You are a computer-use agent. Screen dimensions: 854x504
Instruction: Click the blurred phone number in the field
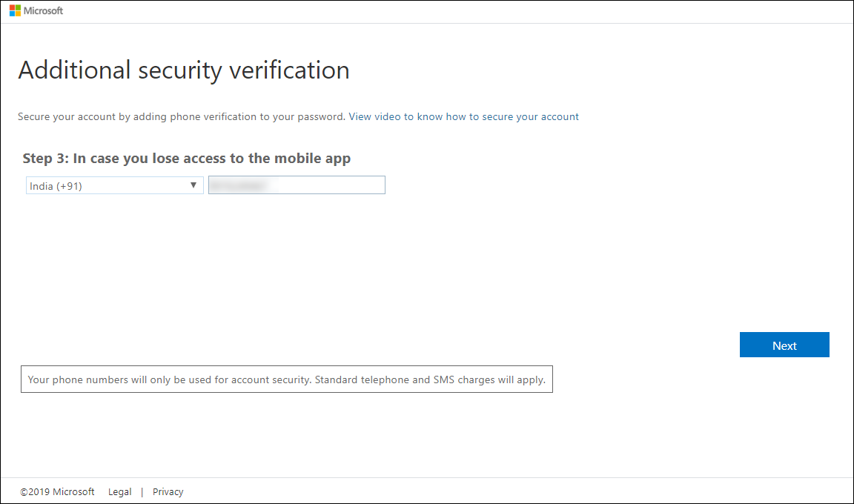pos(237,185)
